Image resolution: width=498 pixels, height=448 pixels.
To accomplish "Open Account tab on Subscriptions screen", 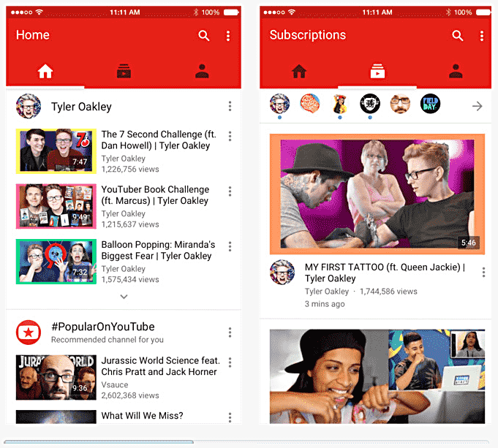I will 456,71.
